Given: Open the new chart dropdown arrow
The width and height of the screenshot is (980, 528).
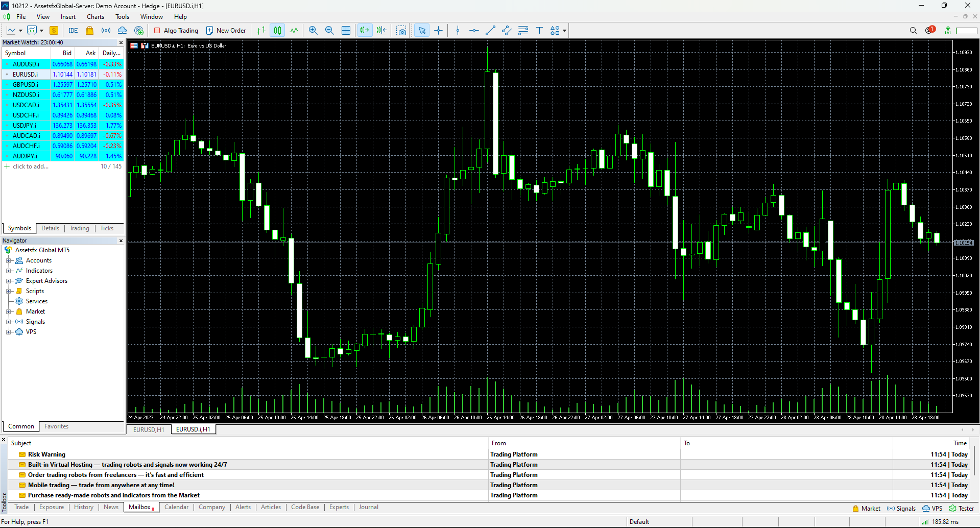Looking at the screenshot, I should pos(20,31).
